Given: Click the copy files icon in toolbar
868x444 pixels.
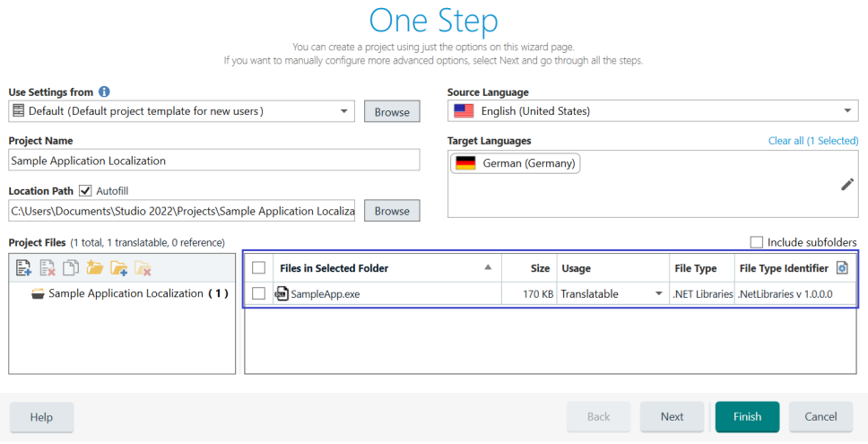Looking at the screenshot, I should click(x=71, y=268).
